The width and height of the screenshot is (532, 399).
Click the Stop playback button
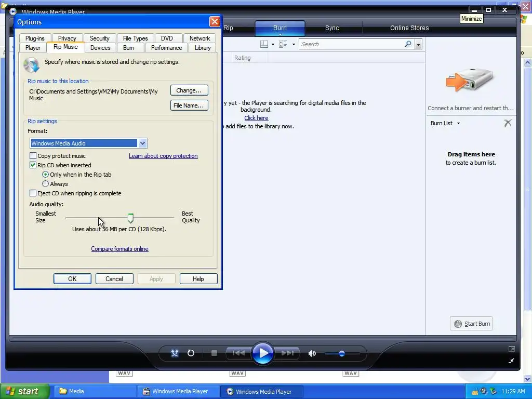(214, 353)
